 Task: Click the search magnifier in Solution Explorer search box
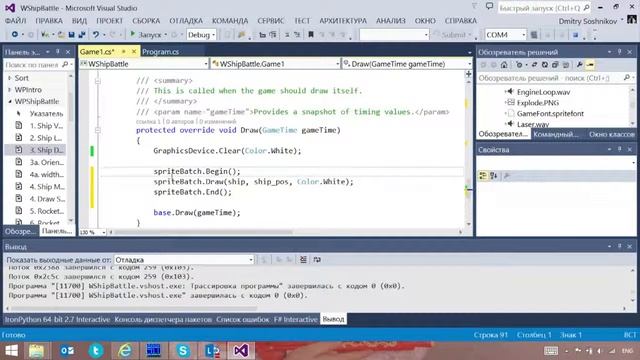(627, 78)
